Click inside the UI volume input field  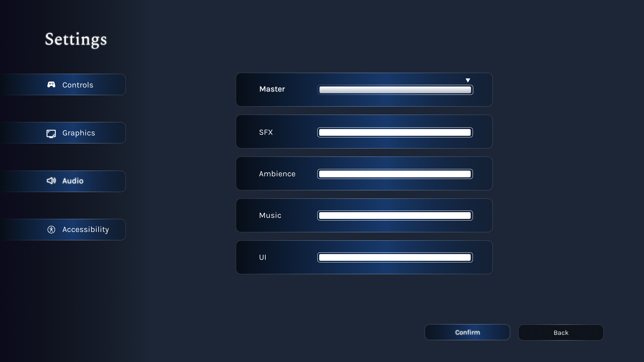(395, 257)
